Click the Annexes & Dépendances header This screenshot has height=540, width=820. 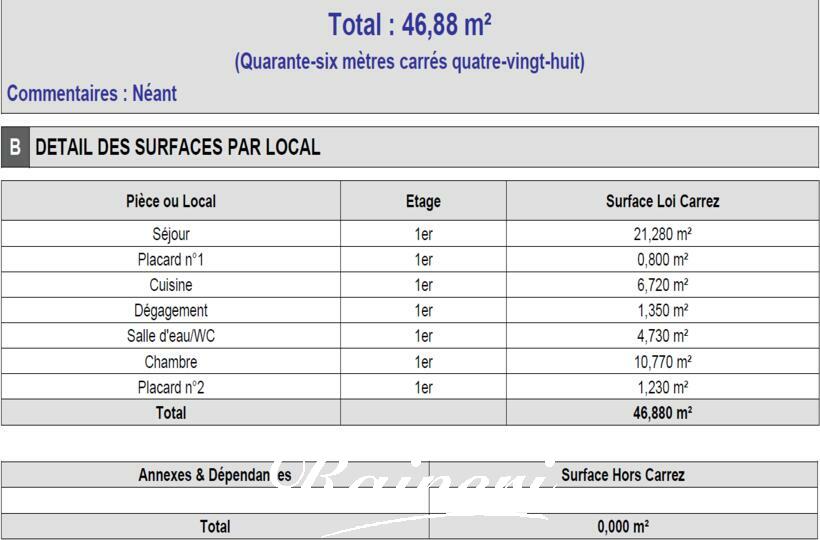tap(215, 475)
